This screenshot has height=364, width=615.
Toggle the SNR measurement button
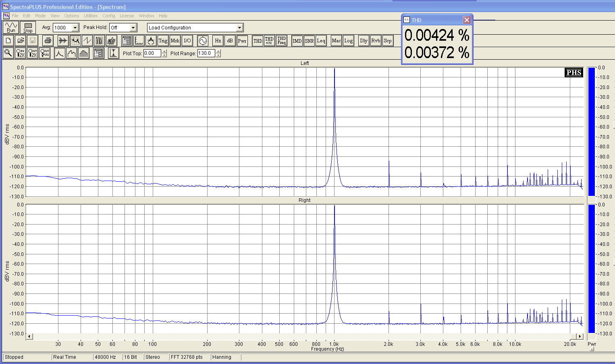pyautogui.click(x=309, y=41)
